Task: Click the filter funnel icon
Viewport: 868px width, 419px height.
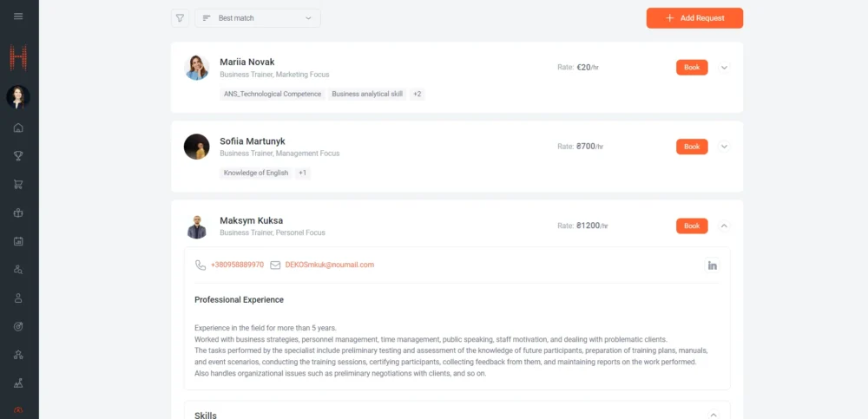Action: tap(180, 18)
